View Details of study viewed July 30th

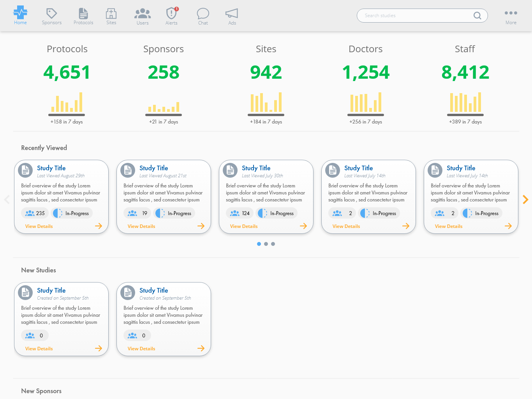pos(244,226)
